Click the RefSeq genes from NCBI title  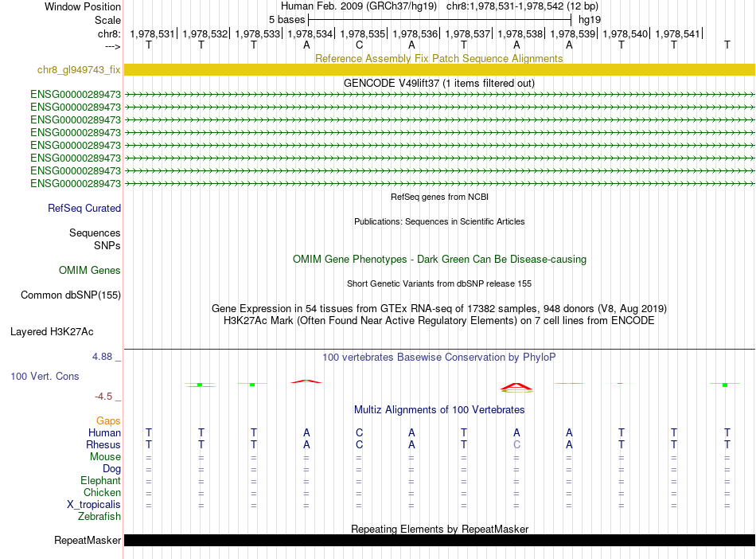click(x=439, y=197)
